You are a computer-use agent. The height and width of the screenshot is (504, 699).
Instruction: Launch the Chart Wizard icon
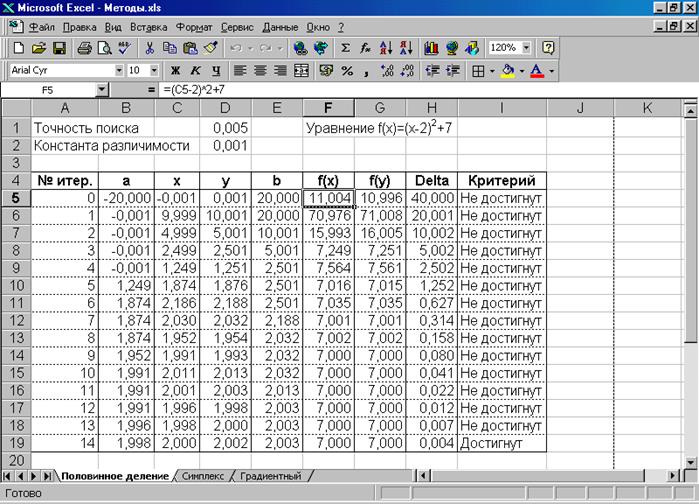coord(431,48)
